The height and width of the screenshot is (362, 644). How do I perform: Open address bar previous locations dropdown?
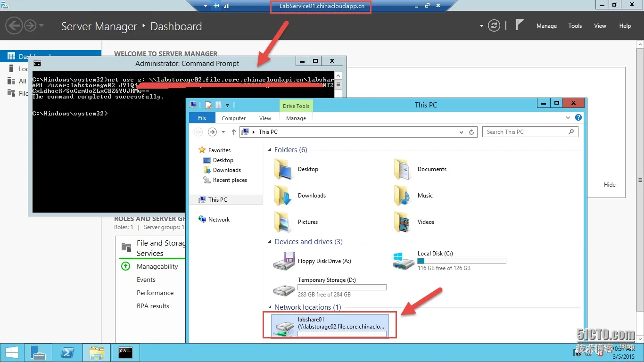pos(461,132)
